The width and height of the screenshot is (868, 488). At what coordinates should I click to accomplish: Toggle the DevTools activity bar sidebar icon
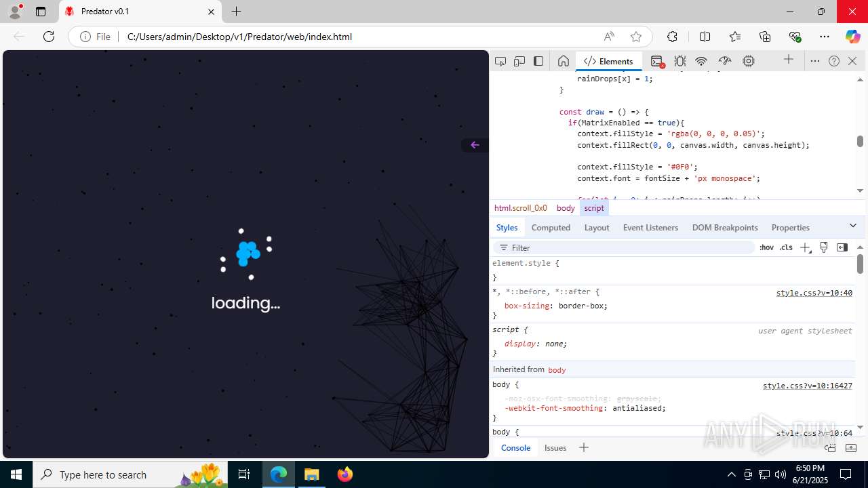click(x=538, y=61)
